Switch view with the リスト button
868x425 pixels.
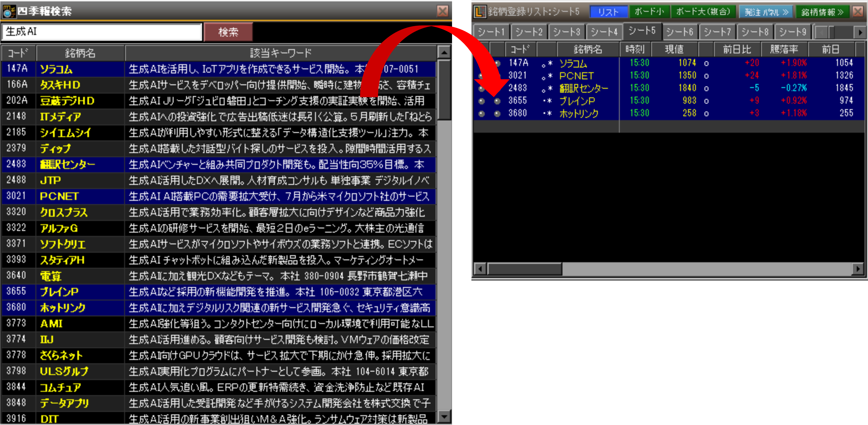click(608, 12)
